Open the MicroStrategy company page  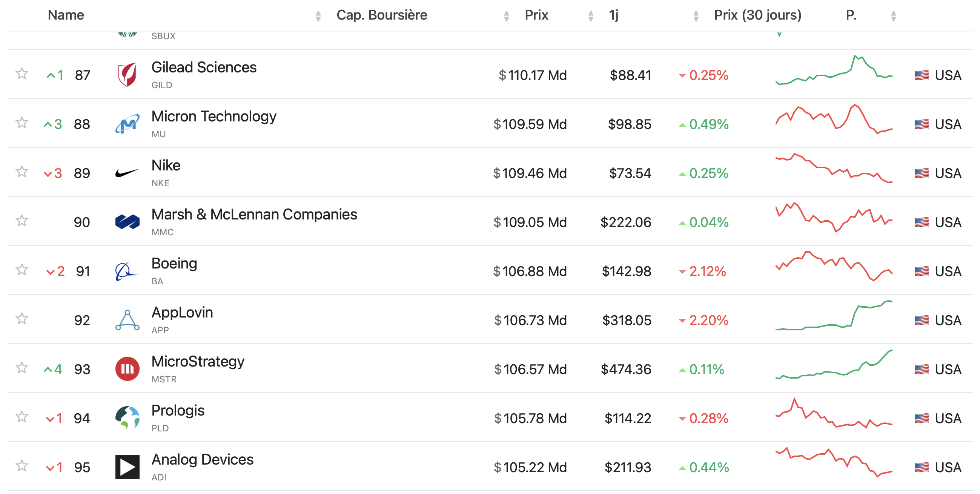click(198, 362)
